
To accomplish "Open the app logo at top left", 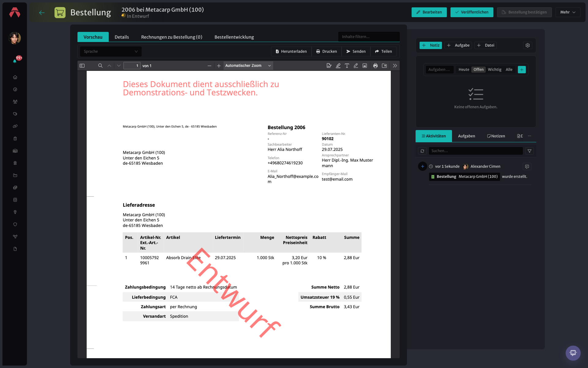I will point(15,13).
